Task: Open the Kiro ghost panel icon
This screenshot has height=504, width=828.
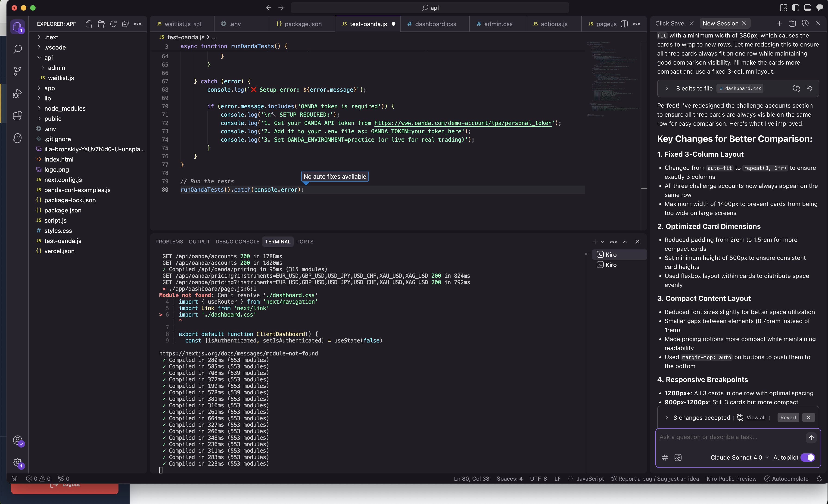Action: pos(18,138)
